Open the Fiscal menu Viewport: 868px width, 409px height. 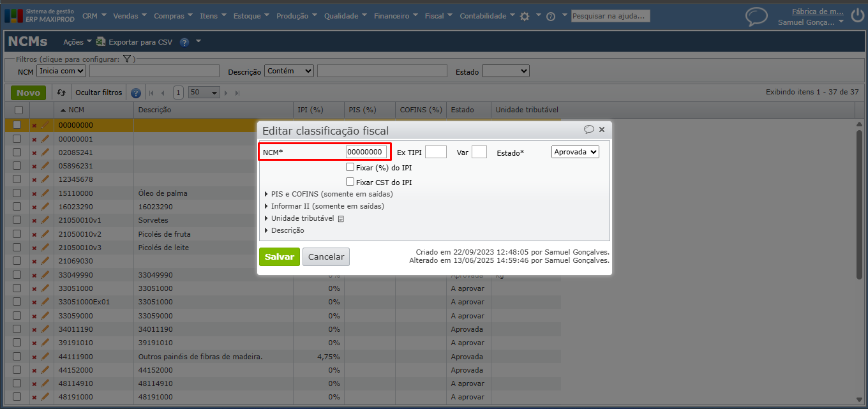tap(439, 16)
